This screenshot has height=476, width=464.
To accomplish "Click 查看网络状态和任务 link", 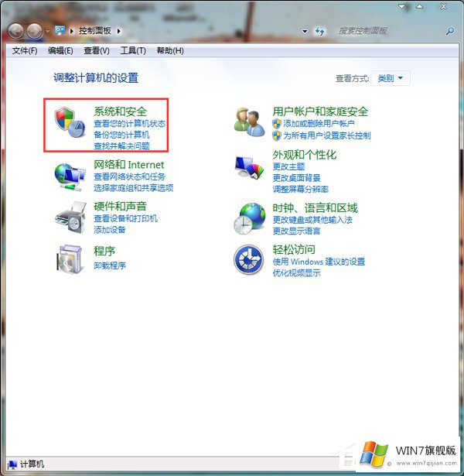I will 129,176.
